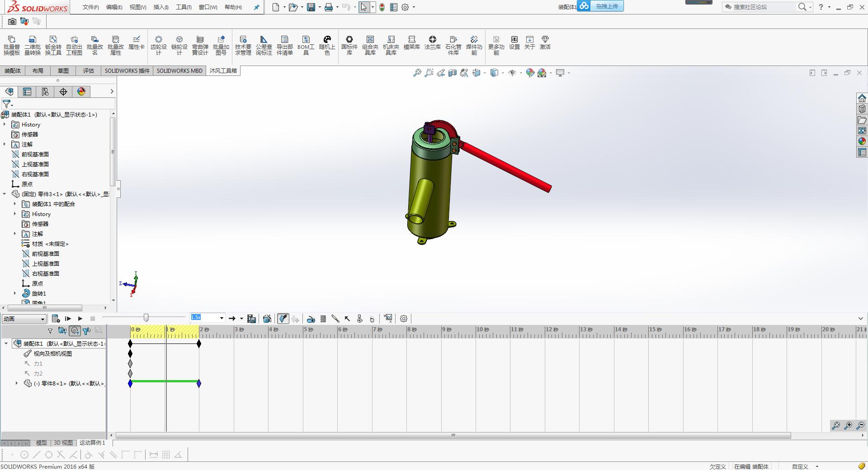Toggle the filter driving items button

coord(75,331)
